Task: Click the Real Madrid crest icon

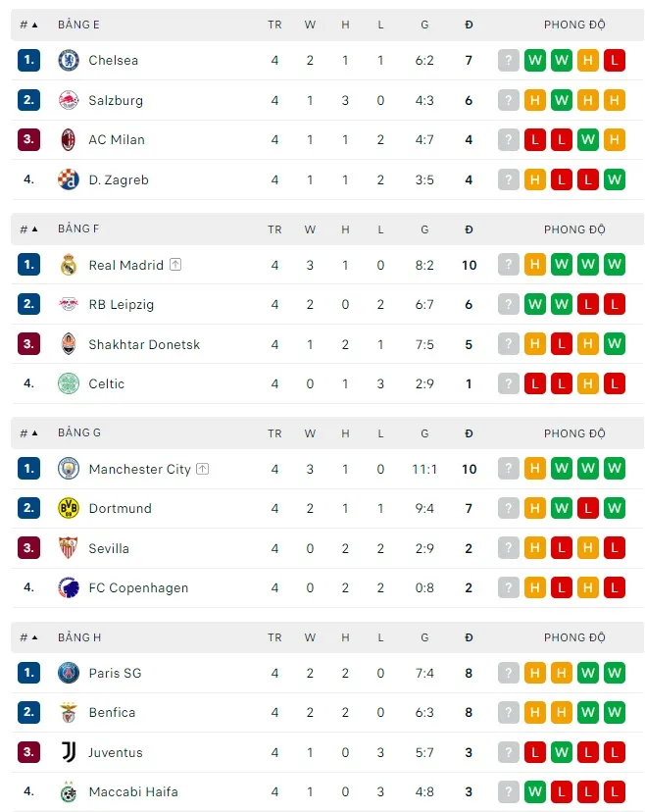Action: [x=69, y=265]
